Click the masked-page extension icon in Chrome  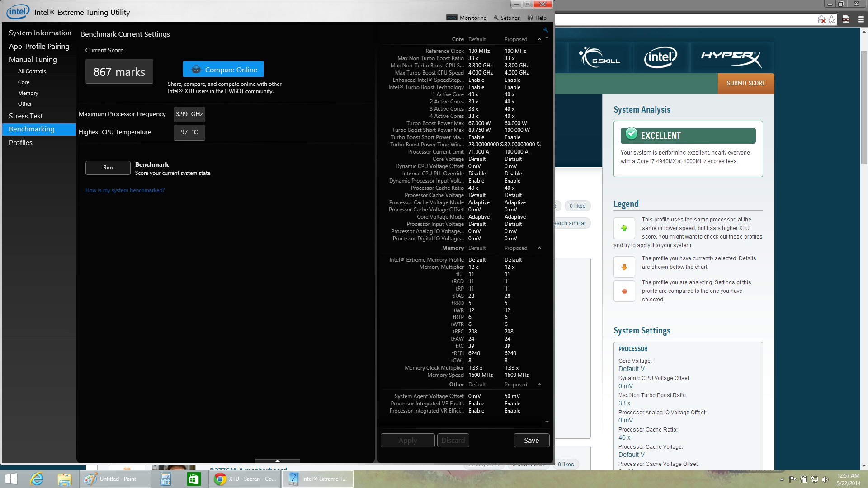[846, 19]
